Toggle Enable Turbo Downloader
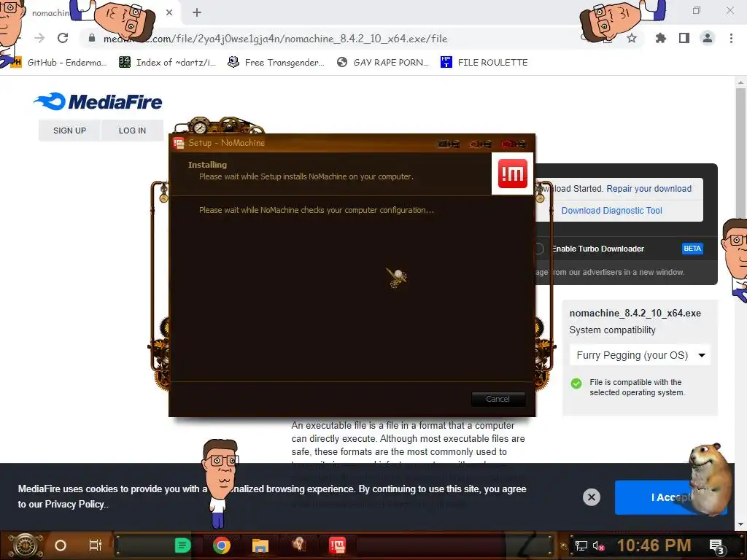This screenshot has height=560, width=747. click(x=539, y=249)
